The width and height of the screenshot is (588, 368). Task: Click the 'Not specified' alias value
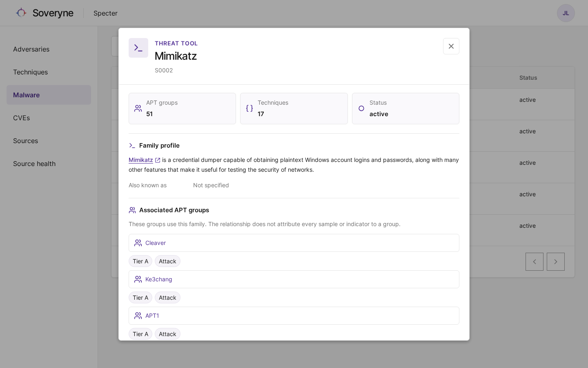click(x=211, y=185)
